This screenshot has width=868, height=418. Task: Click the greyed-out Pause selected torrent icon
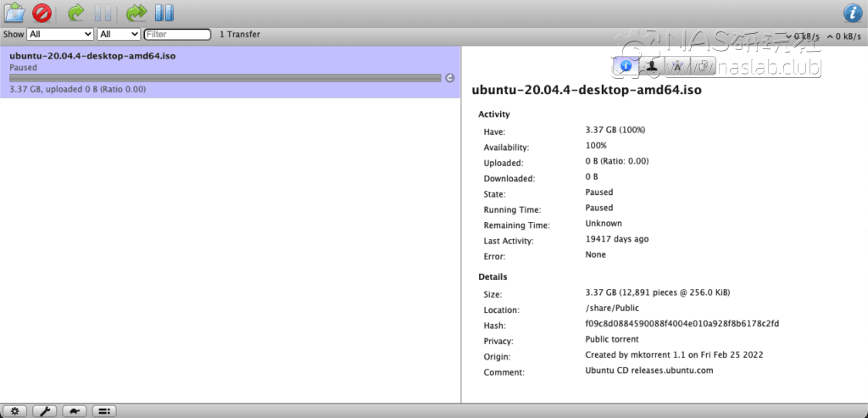[103, 13]
